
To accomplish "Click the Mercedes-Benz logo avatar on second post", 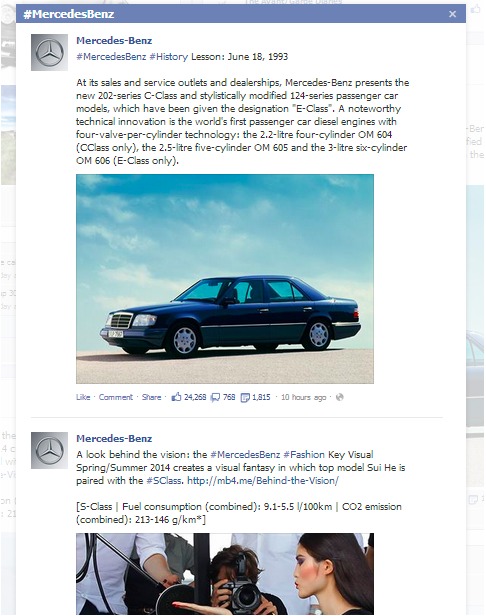I will click(49, 450).
